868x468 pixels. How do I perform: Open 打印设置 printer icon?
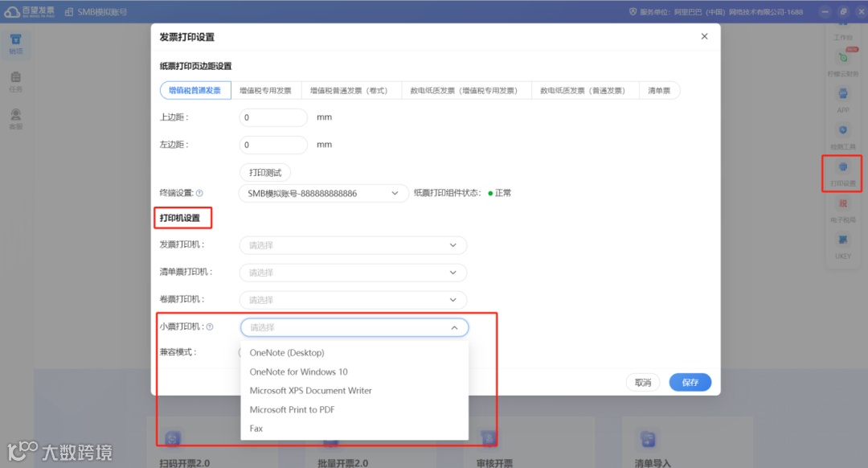coord(842,166)
